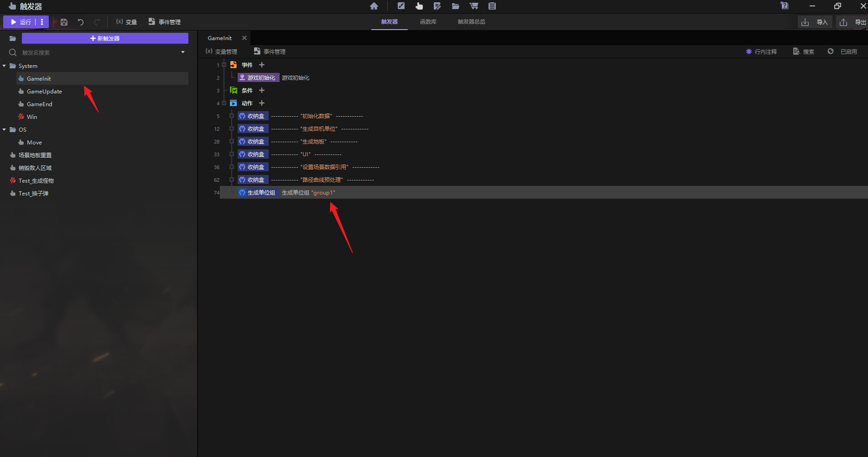Collapse the 事件 section at line 1

click(x=224, y=65)
